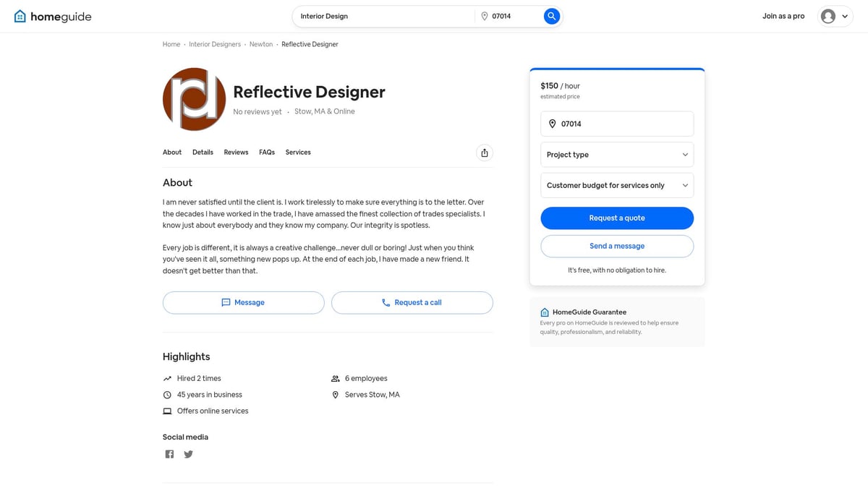Click the location pin in search bar
868x488 pixels.
(485, 16)
